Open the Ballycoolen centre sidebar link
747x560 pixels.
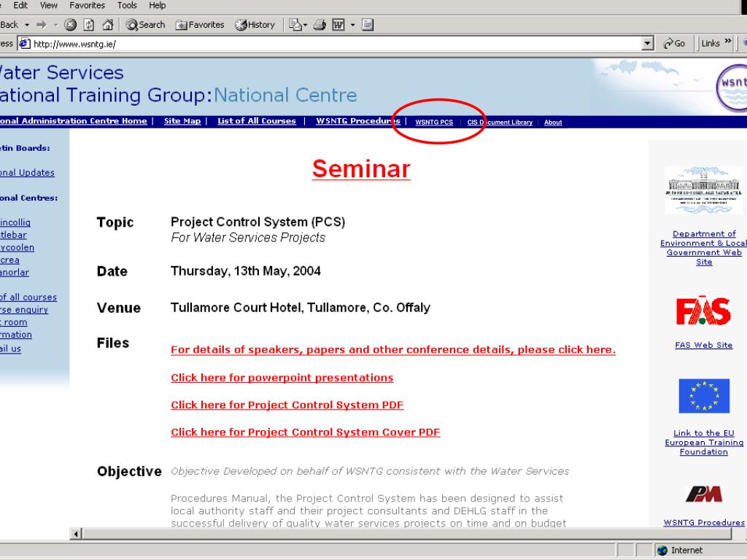point(18,248)
